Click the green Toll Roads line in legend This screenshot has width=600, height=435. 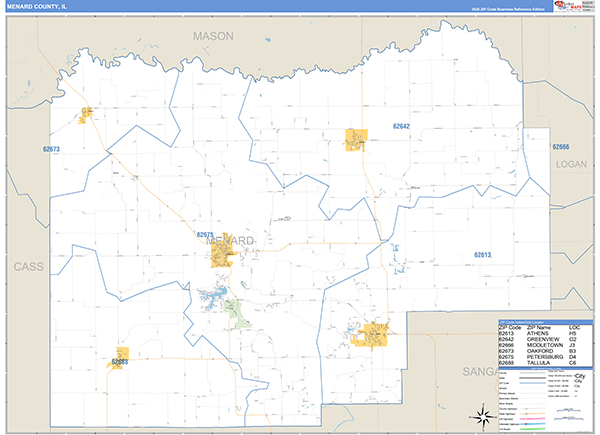point(532,429)
